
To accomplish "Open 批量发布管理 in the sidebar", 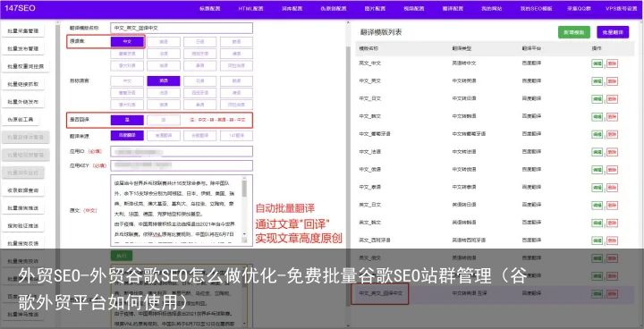I will (x=23, y=49).
